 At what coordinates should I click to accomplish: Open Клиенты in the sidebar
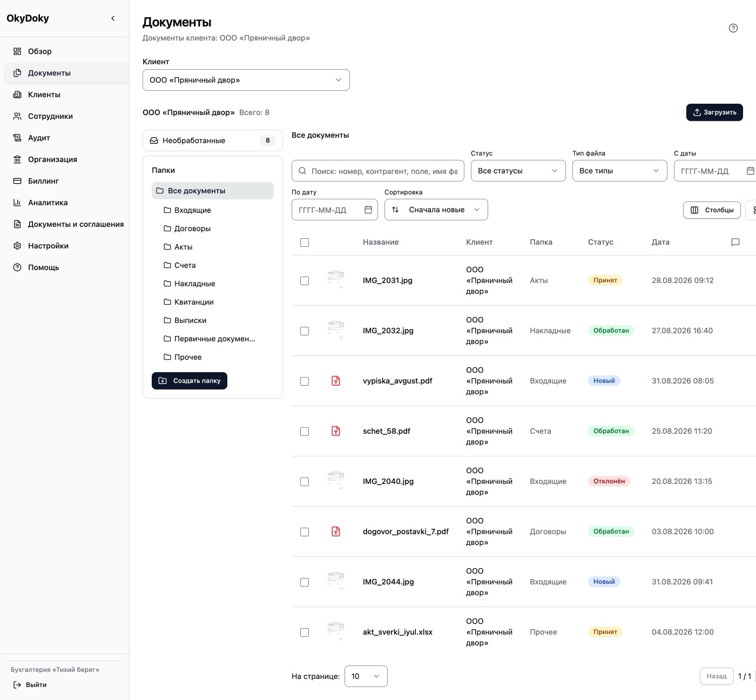[x=66, y=95]
